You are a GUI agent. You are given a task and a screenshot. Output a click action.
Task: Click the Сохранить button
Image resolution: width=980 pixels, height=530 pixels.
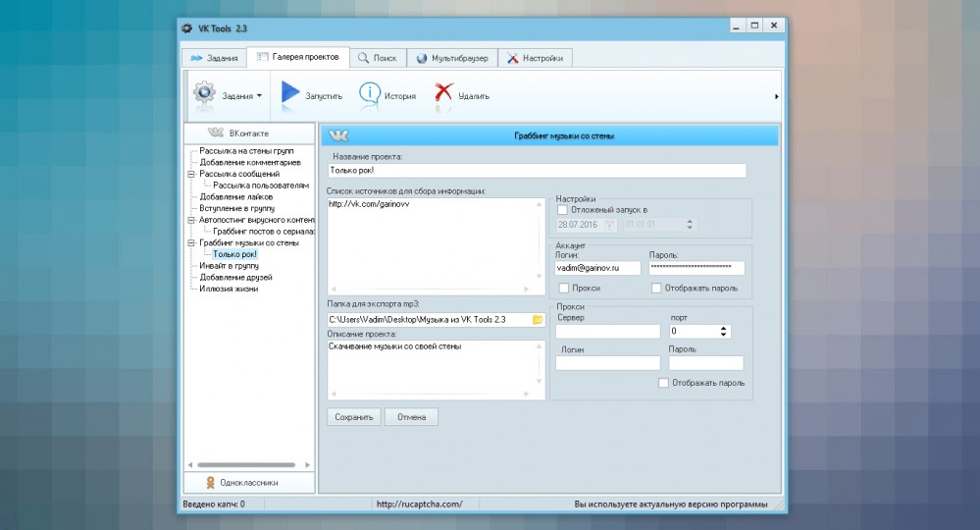354,417
